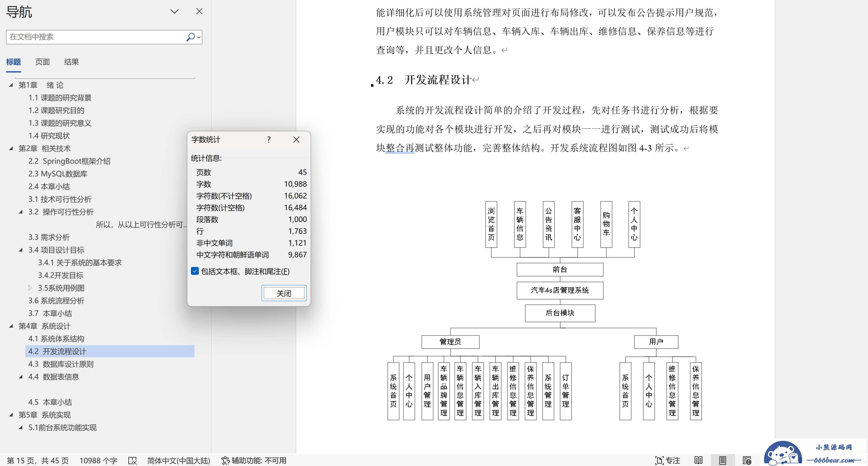868x466 pixels.
Task: Click the 10988 个字 word count status
Action: tap(98, 460)
